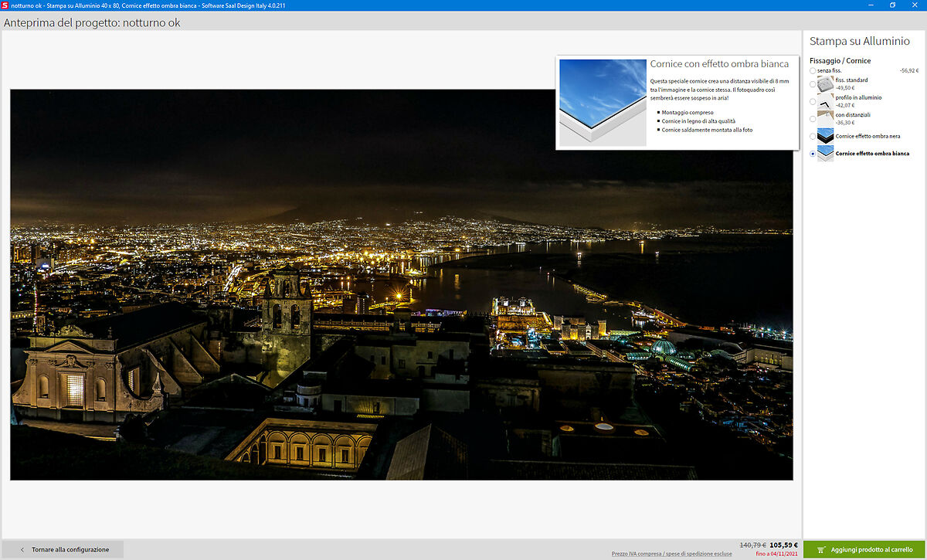Click the black shadow frame thumbnail
Viewport: 927px width, 560px height.
coord(825,136)
